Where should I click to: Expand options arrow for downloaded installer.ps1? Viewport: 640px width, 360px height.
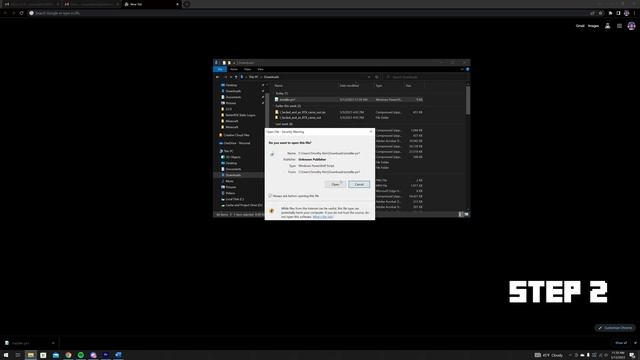click(x=53, y=343)
